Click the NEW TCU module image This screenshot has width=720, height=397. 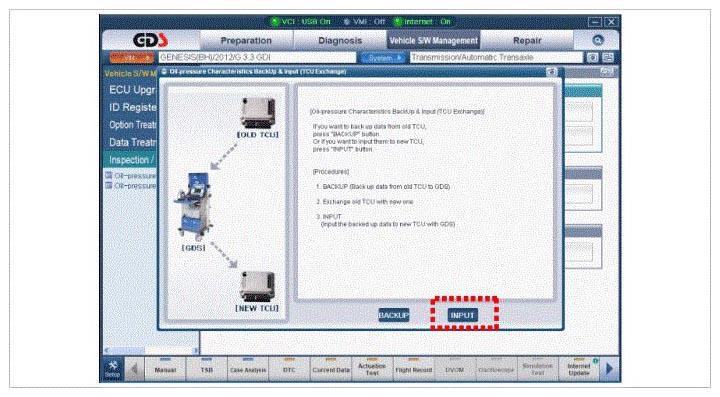click(x=258, y=286)
